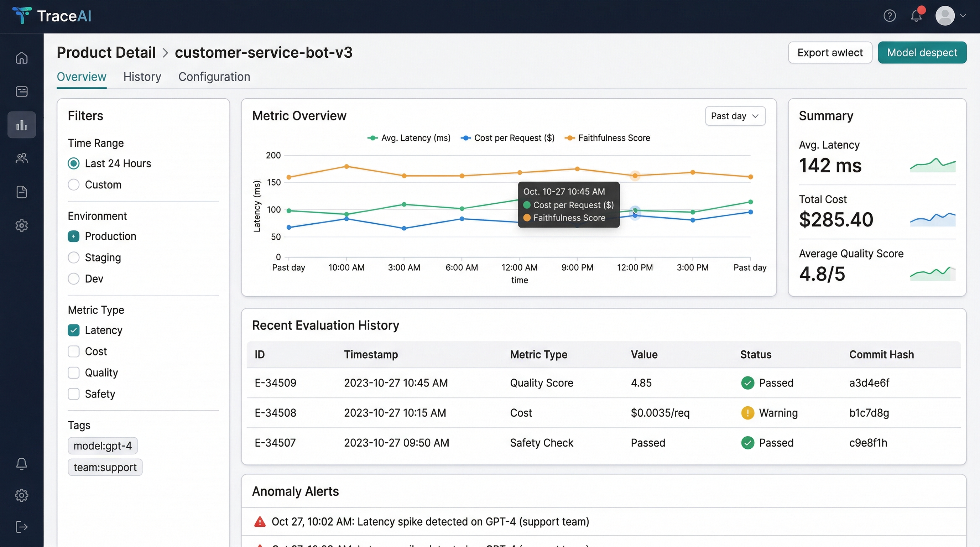Click the Log out icon at sidebar bottom
Viewport: 980px width, 547px height.
[21, 527]
